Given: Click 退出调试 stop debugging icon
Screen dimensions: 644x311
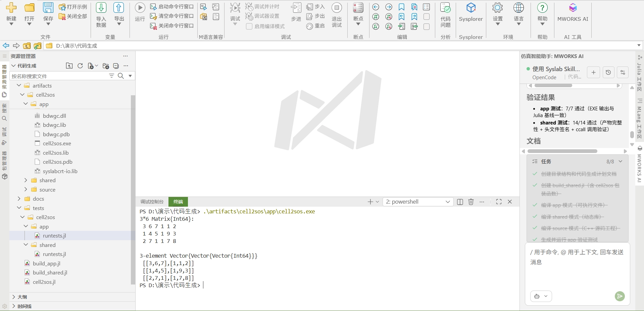Looking at the screenshot, I should tap(337, 7).
